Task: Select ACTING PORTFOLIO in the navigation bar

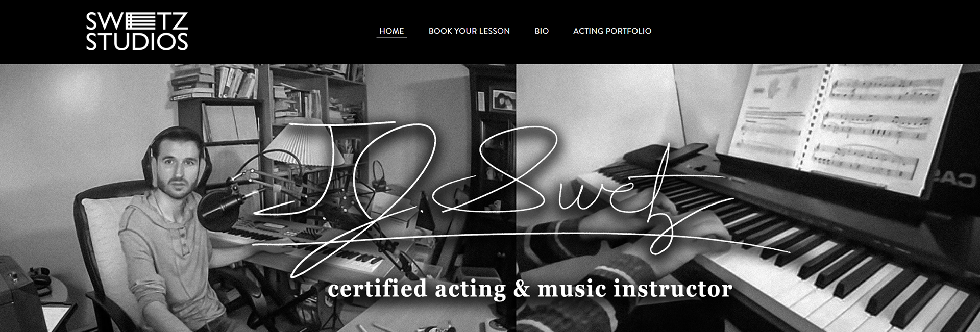Action: [612, 31]
